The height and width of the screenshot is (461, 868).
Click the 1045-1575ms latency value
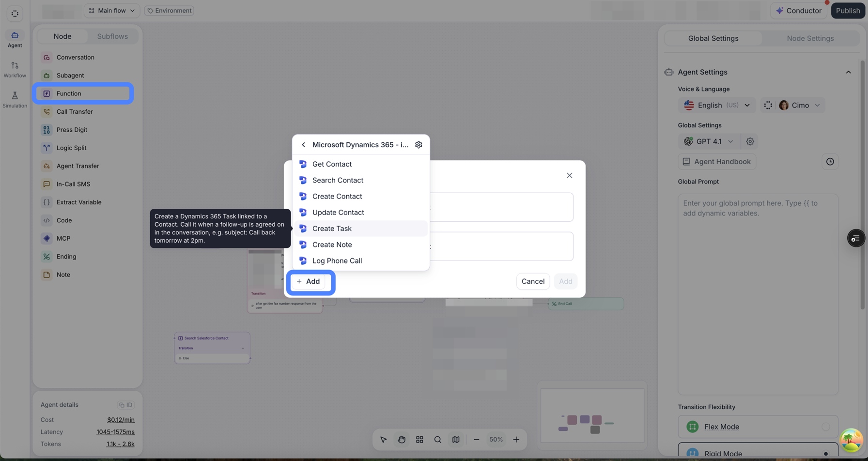pos(115,432)
